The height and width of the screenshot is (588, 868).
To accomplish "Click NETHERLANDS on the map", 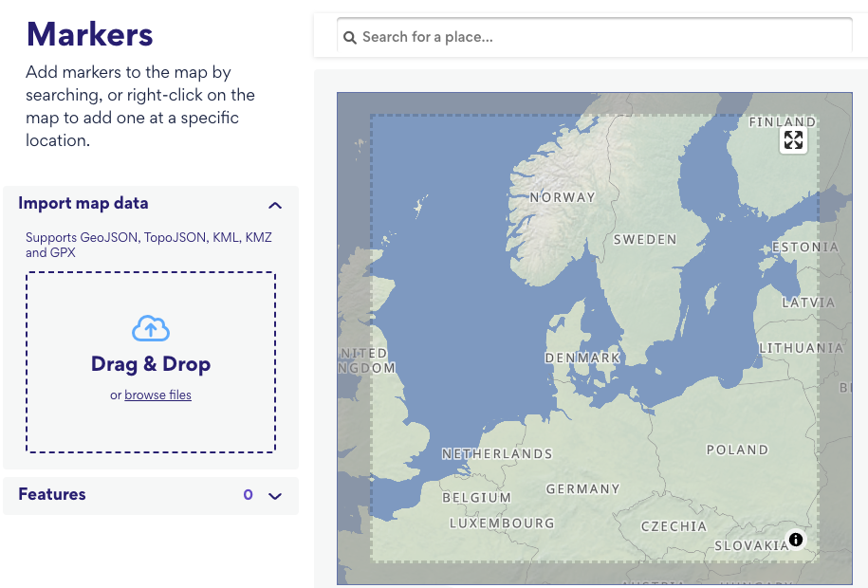I will [x=498, y=453].
